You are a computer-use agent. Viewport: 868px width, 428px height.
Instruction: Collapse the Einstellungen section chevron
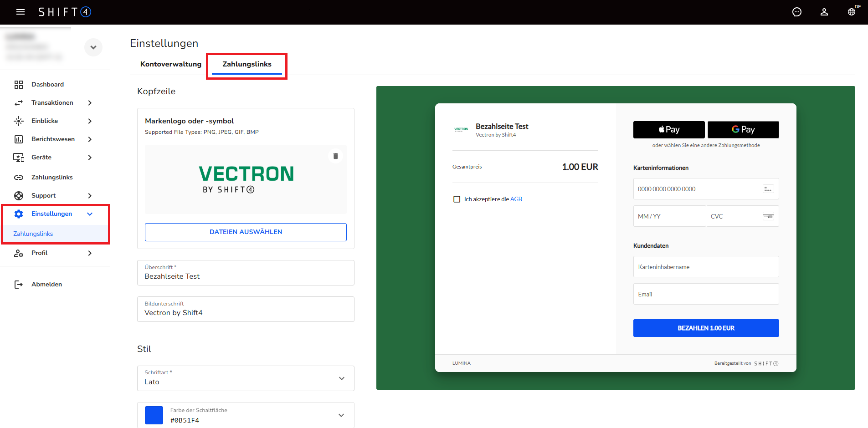point(90,214)
